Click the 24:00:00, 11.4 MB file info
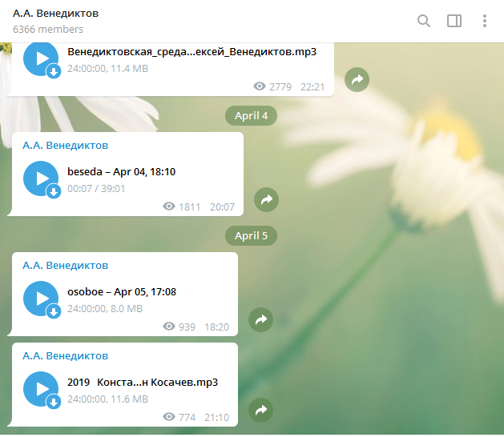This screenshot has height=437, width=504. (x=107, y=69)
